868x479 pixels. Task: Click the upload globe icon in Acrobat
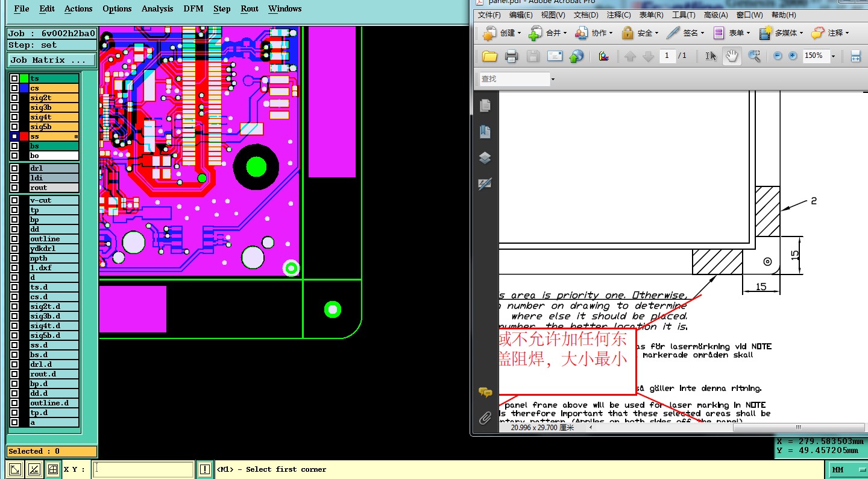pos(576,56)
